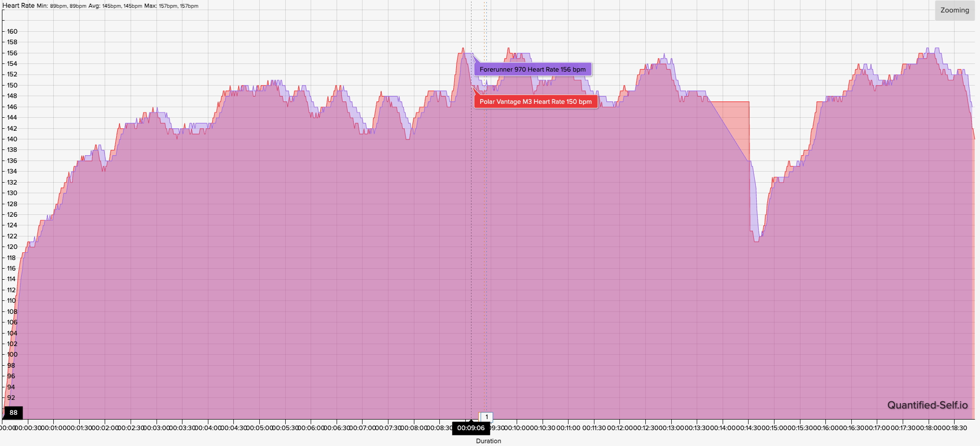Click the 00:02:30 tick on the duration axis
Screen dimensions: 980x446
pyautogui.click(x=131, y=428)
